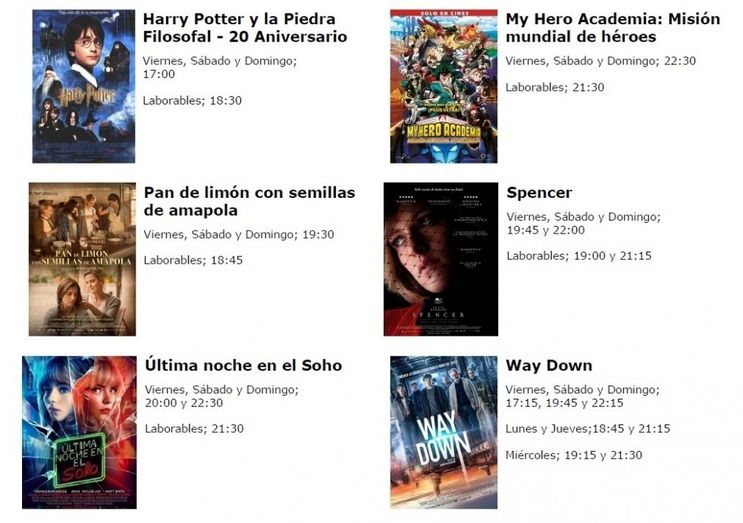
Task: Open the Pan de limón con semillas title
Action: (249, 201)
